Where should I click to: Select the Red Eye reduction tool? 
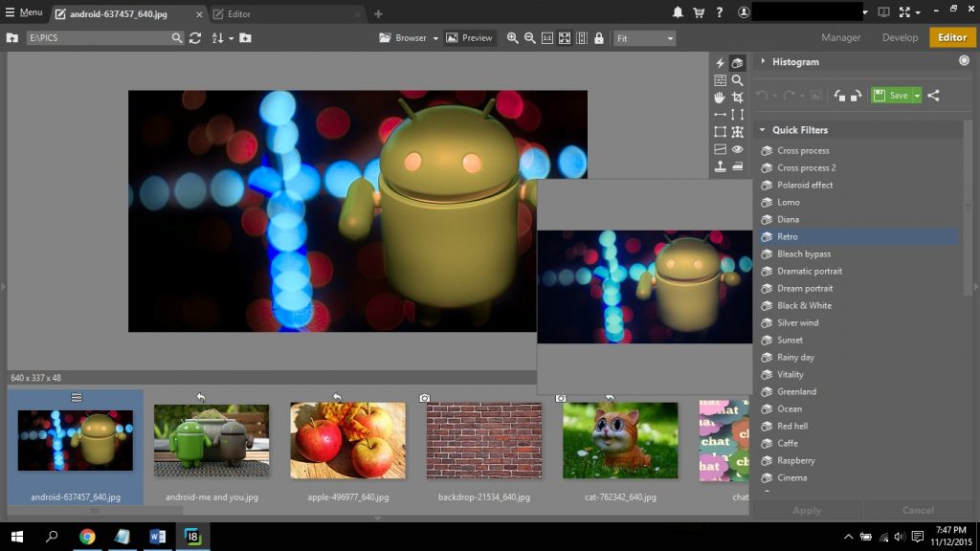(x=738, y=149)
